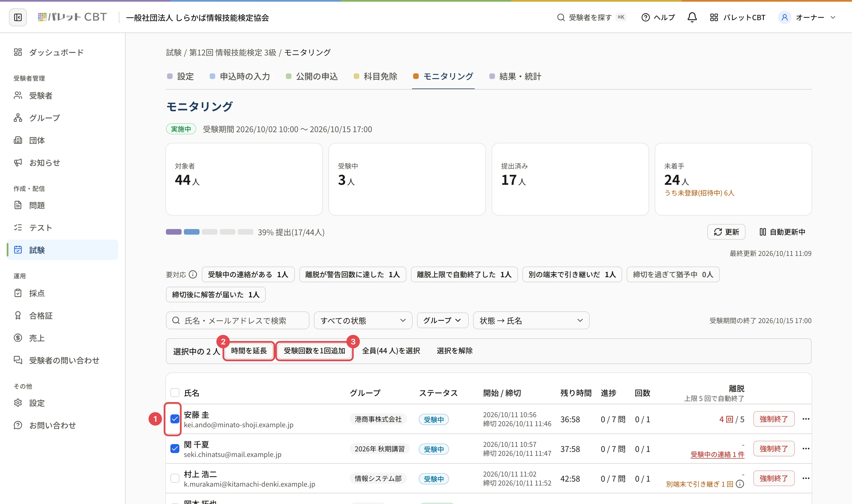Uncheck the checkbox for 関 千夏
Screen dimensions: 852x504
click(175, 449)
